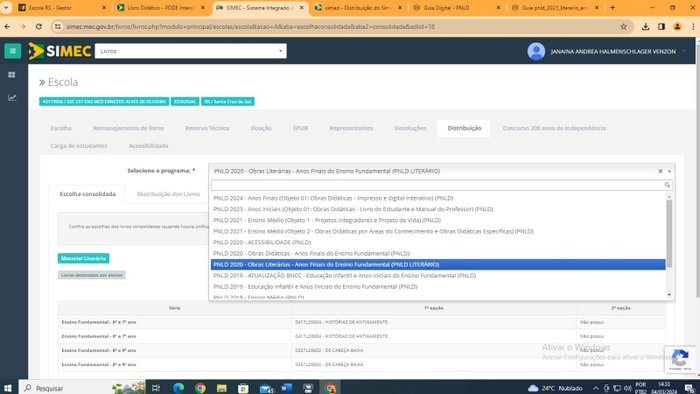This screenshot has height=394, width=700.
Task: Click the dropdown list scrollbar
Action: point(669,233)
